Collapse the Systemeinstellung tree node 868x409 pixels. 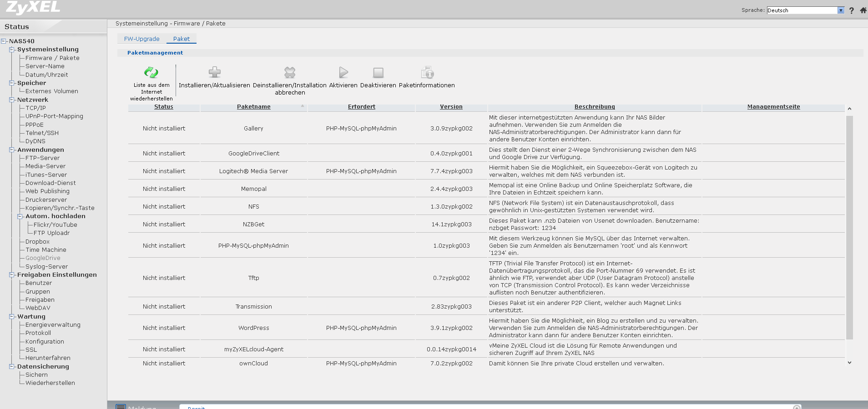point(12,50)
